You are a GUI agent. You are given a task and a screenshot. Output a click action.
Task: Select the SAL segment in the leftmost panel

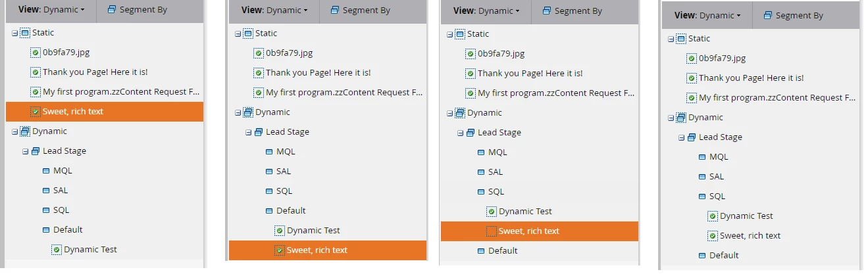(61, 191)
